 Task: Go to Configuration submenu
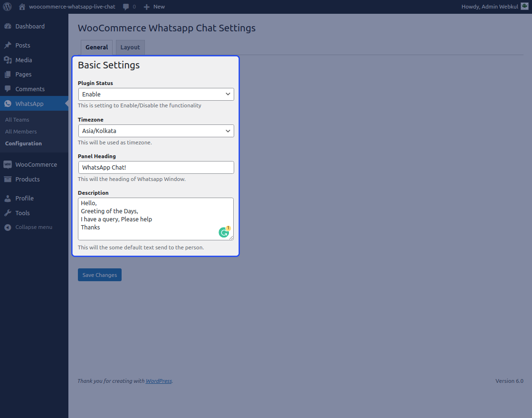coord(23,143)
